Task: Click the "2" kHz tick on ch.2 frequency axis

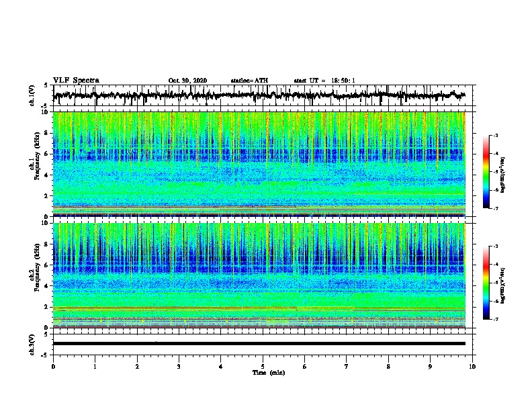Action: click(x=47, y=307)
